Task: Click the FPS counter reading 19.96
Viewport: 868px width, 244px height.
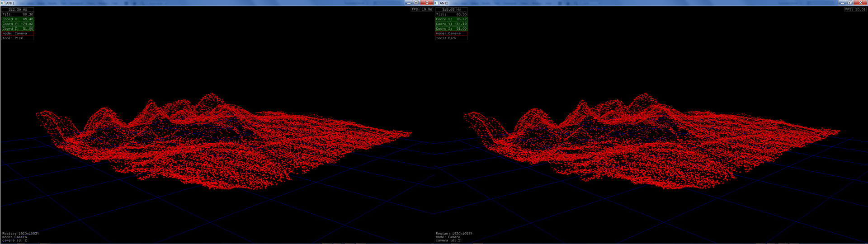Action: pyautogui.click(x=421, y=9)
